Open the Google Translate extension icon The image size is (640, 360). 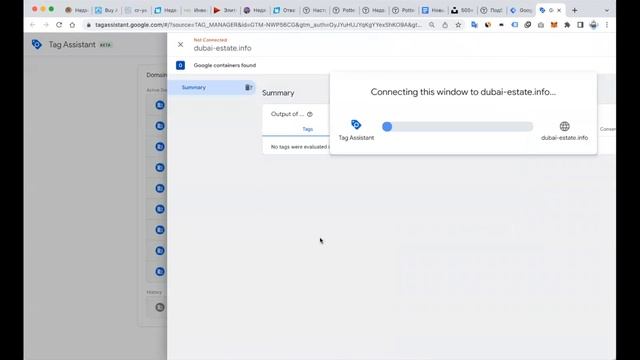[474, 25]
